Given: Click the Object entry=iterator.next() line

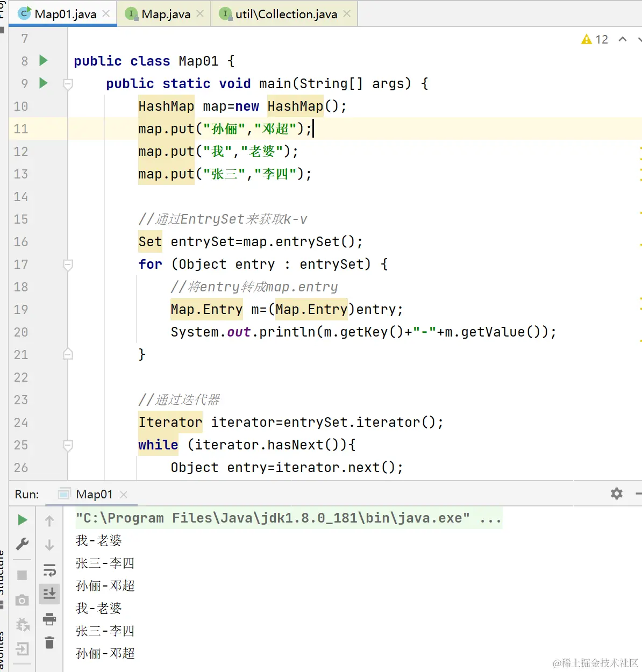Looking at the screenshot, I should click(287, 468).
